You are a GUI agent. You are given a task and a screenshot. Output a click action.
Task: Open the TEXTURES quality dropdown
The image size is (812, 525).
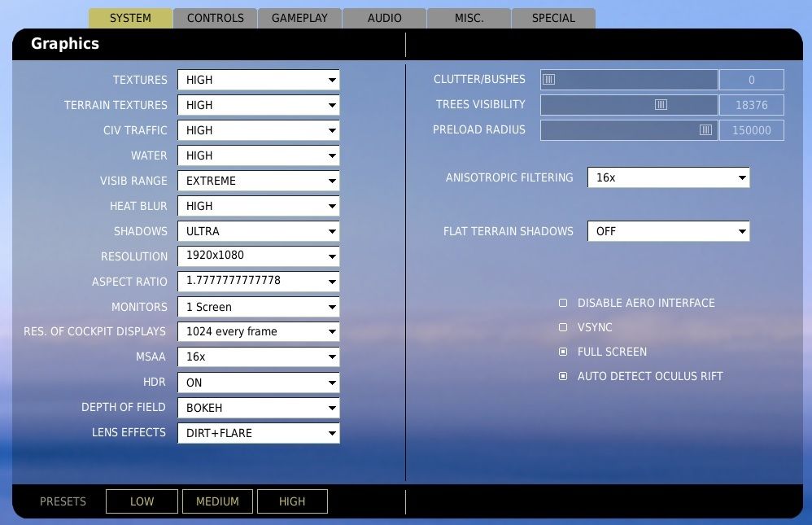[x=258, y=80]
